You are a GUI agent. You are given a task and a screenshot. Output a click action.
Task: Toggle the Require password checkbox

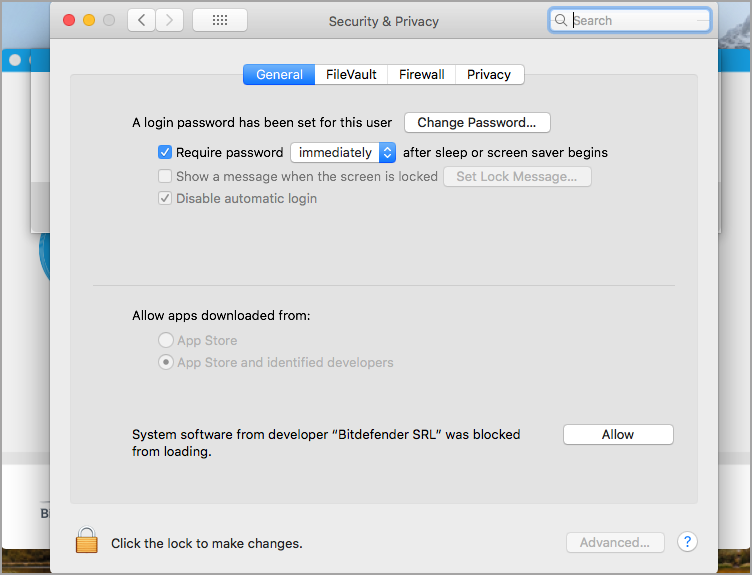coord(164,153)
